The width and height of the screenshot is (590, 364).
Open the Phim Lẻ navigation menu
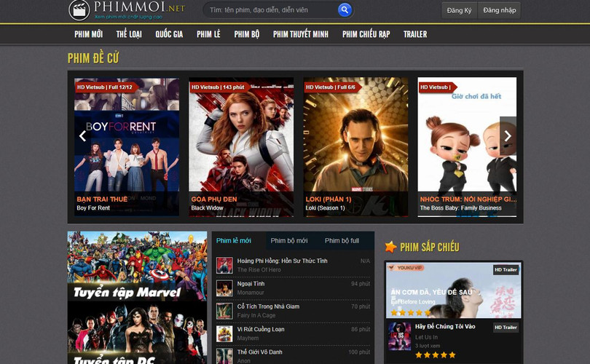point(208,34)
